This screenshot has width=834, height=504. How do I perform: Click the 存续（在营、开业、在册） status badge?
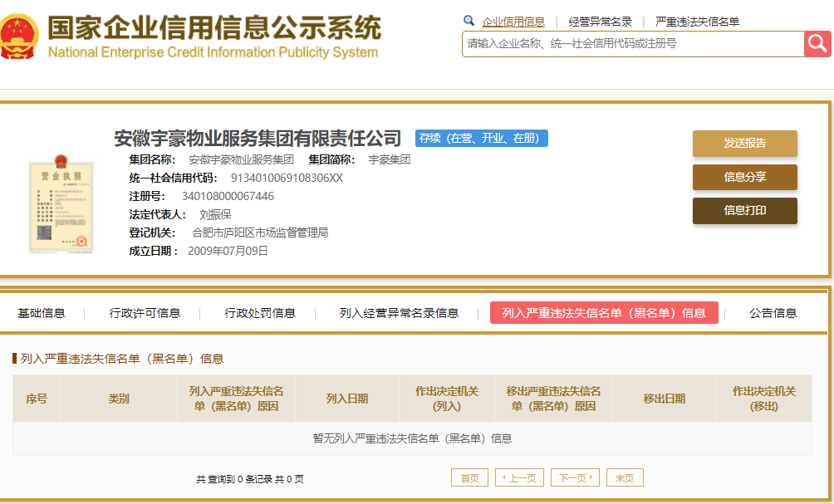click(481, 138)
